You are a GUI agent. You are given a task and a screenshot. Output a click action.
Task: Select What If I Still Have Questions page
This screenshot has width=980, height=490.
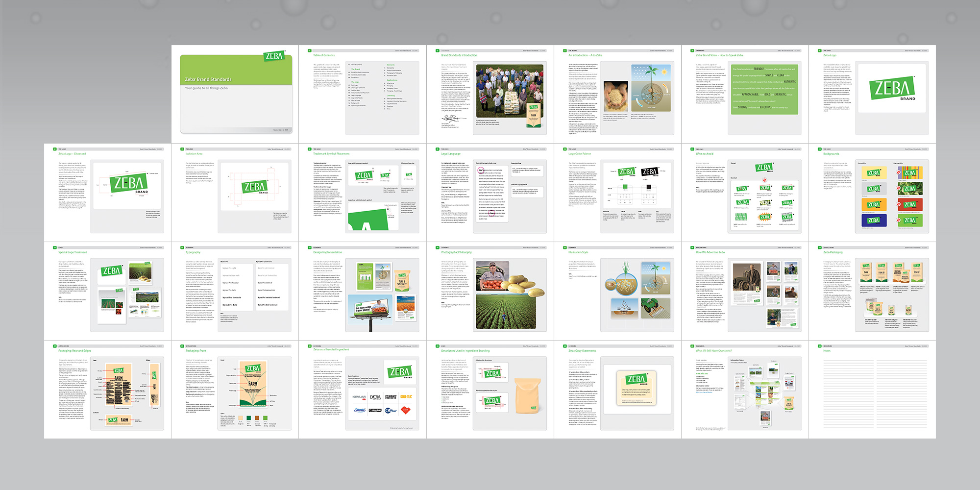pyautogui.click(x=745, y=390)
